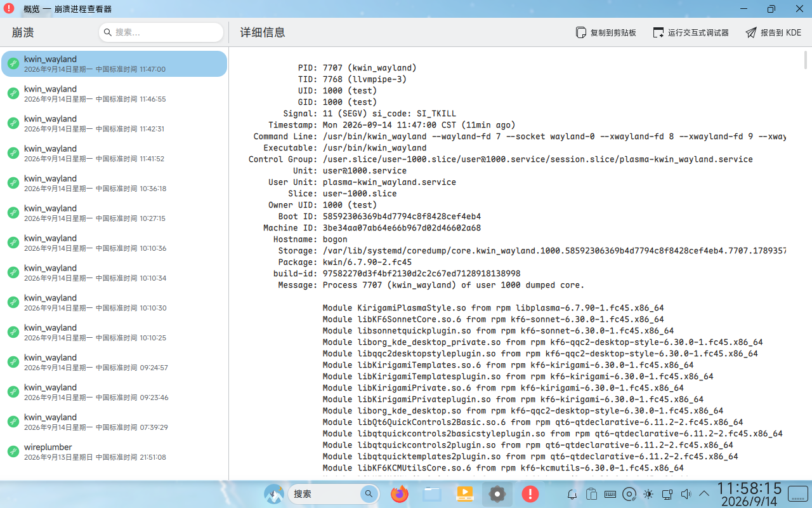Click the run interactive debugger icon

tap(658, 32)
